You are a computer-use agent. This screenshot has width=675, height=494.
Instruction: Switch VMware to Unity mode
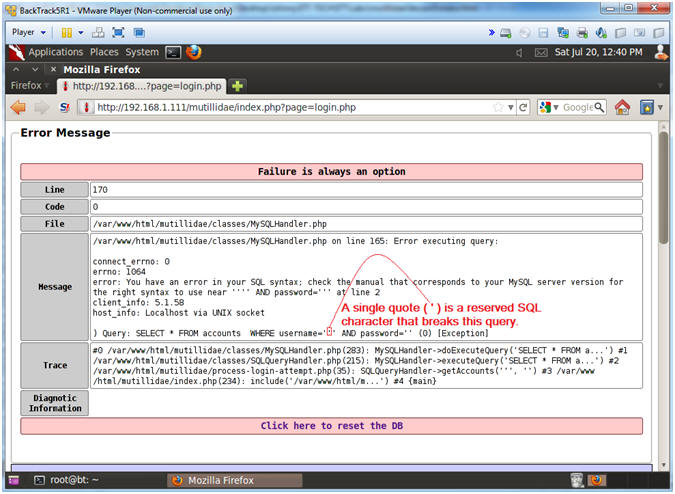point(139,33)
